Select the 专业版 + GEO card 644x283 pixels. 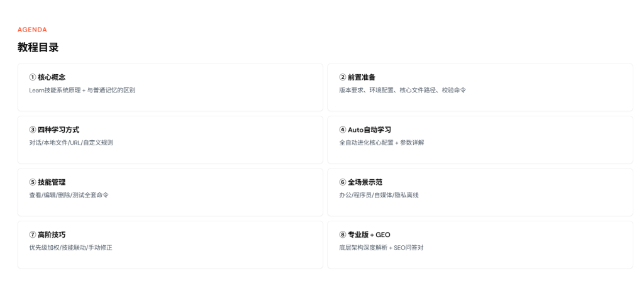point(480,245)
